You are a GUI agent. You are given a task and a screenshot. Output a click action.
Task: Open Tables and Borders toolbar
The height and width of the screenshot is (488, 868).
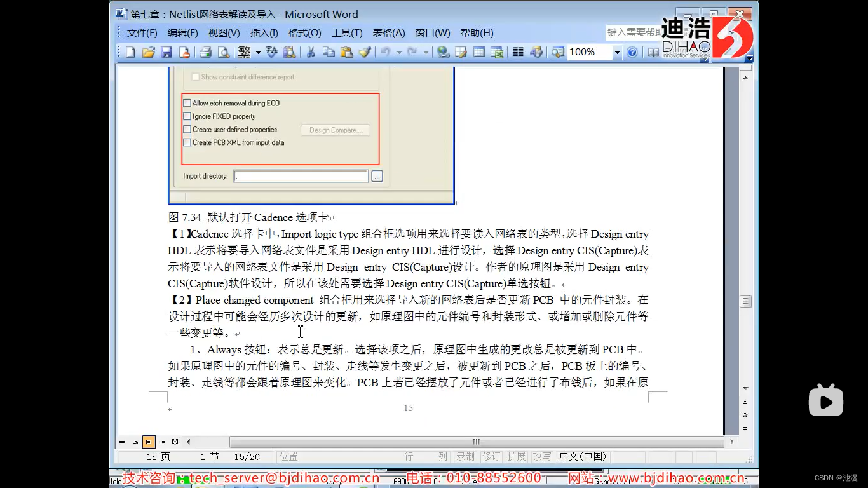461,52
